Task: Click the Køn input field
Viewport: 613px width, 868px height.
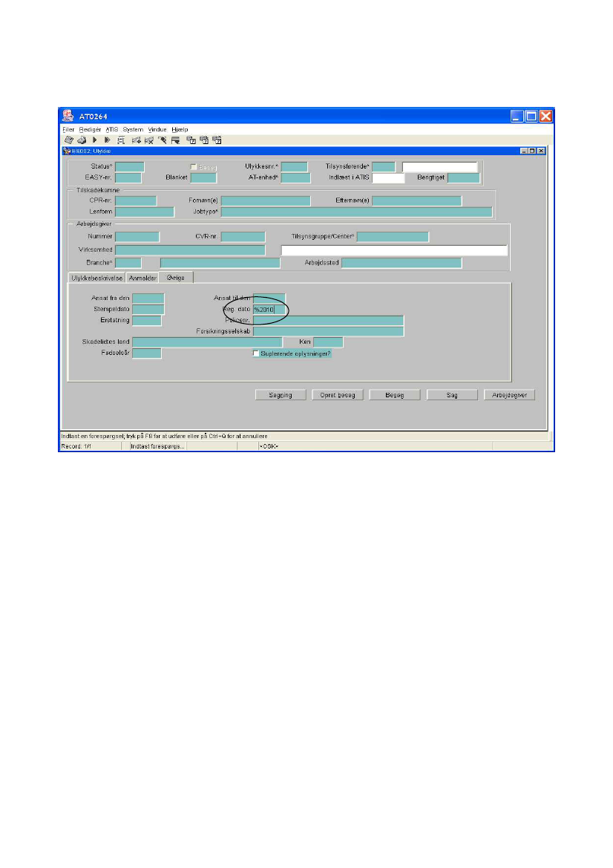Action: [x=328, y=342]
